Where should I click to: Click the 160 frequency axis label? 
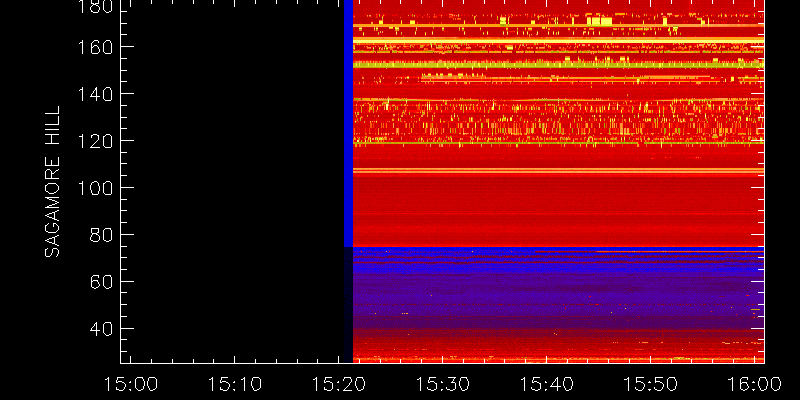95,47
